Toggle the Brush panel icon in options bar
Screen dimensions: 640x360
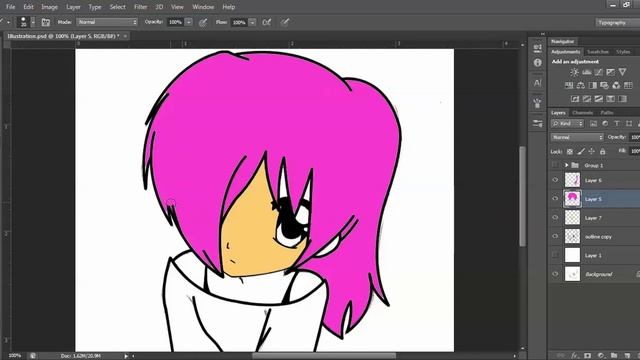(x=46, y=22)
